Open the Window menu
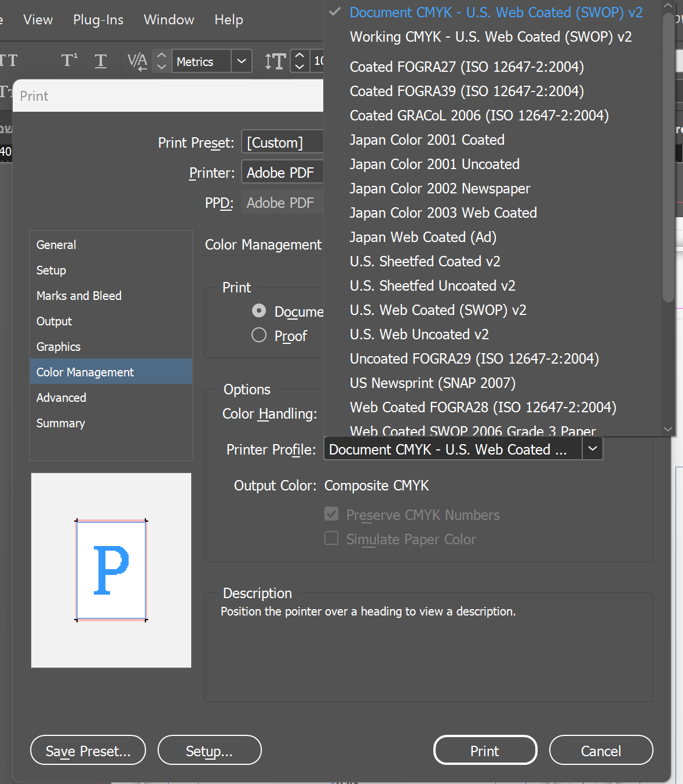The image size is (683, 784). click(x=169, y=20)
